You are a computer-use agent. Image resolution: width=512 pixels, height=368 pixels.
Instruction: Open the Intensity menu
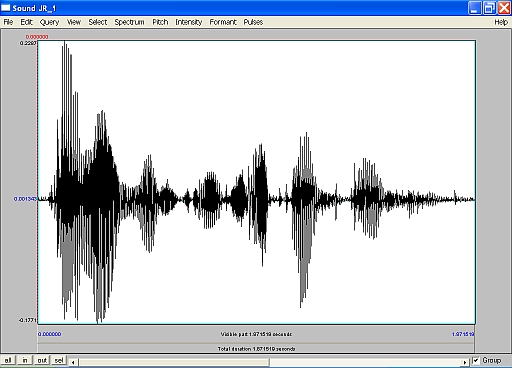pyautogui.click(x=189, y=22)
